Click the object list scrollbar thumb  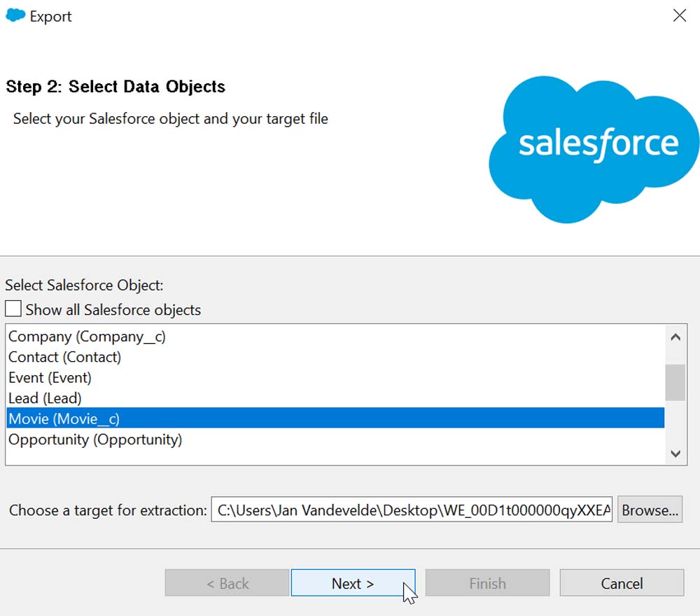point(675,382)
